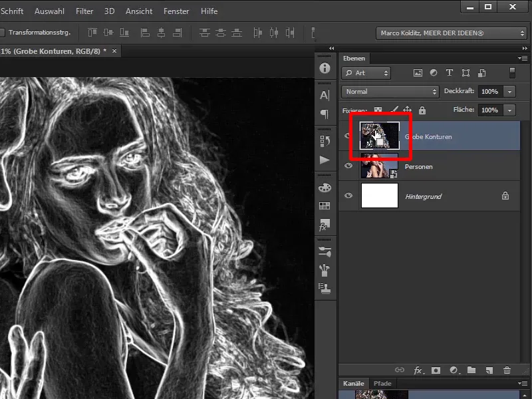This screenshot has height=399, width=532.
Task: Click the lock on Hintergrund layer
Action: coord(505,196)
